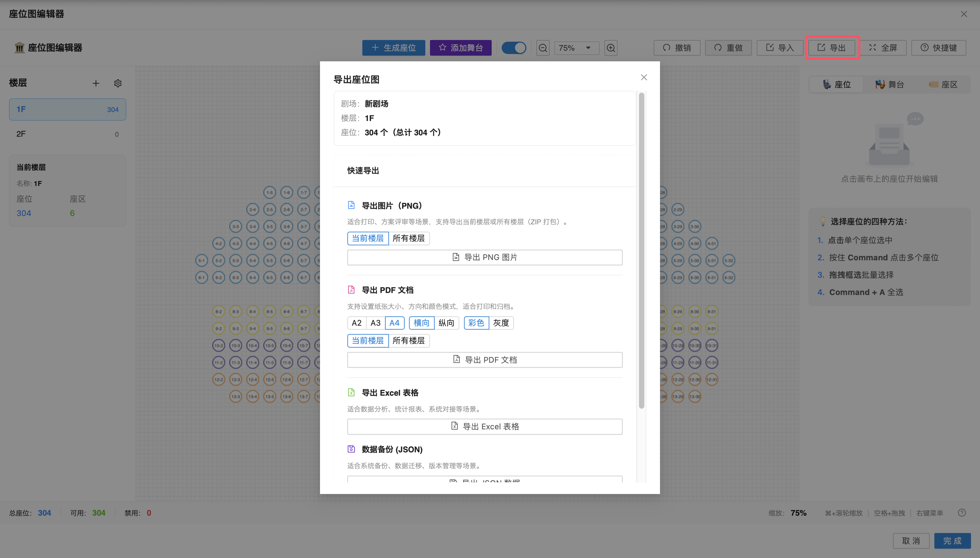Viewport: 980px width, 558px height.
Task: Select 所有楼层 for PNG export
Action: [x=408, y=238]
